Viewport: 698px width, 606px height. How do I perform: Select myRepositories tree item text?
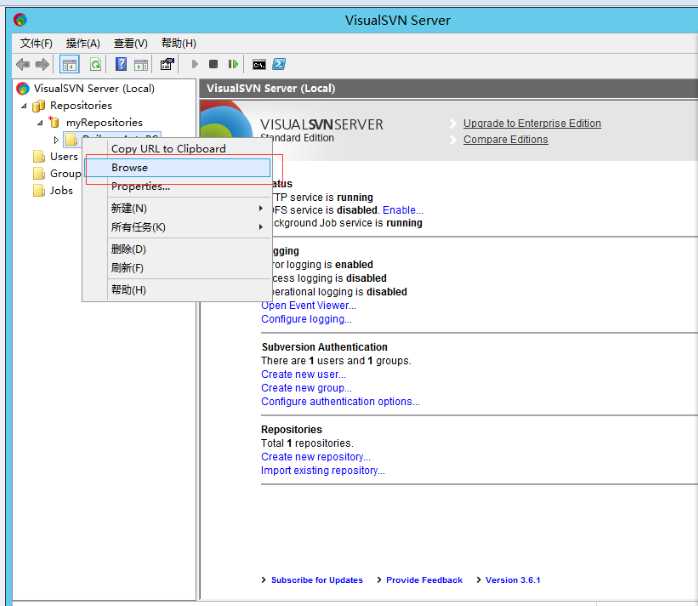(104, 122)
